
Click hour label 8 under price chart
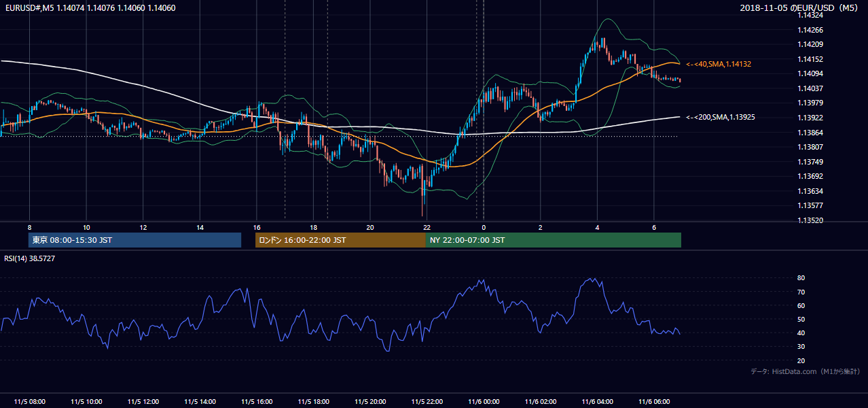[29, 227]
